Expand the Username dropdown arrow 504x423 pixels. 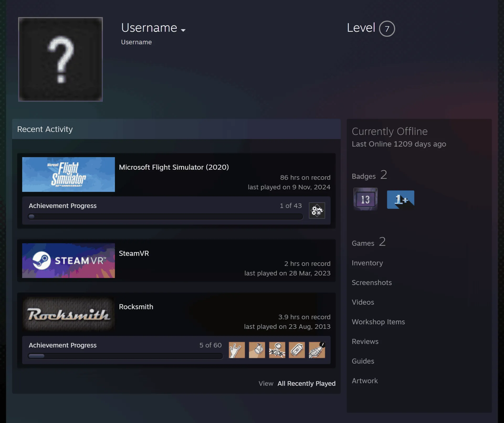[x=183, y=30]
